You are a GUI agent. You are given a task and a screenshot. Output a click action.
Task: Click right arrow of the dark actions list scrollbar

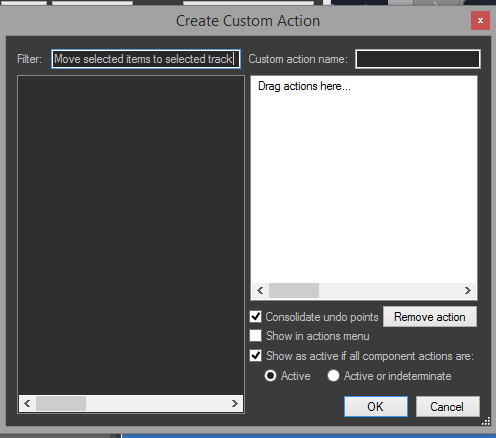pyautogui.click(x=235, y=403)
